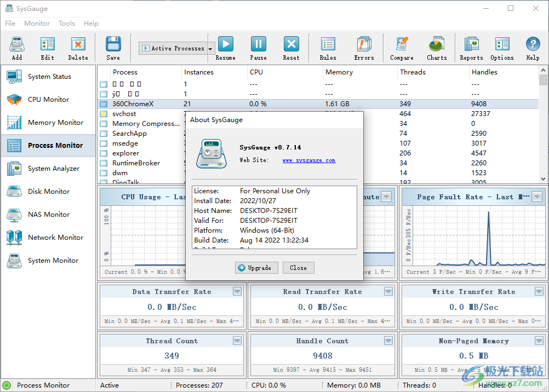Expand the Thread Count dropdown
Screen dimensions: 549x392
point(237,341)
